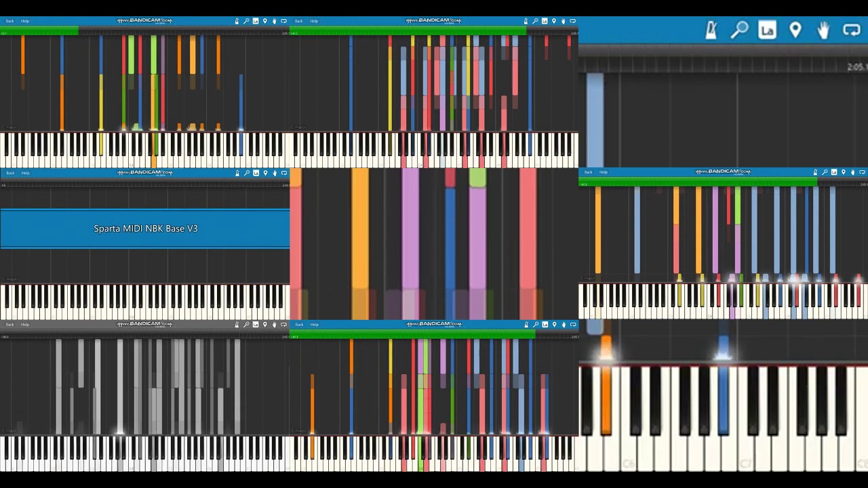Click Help in the middle-right Synthesia panel

coord(604,172)
